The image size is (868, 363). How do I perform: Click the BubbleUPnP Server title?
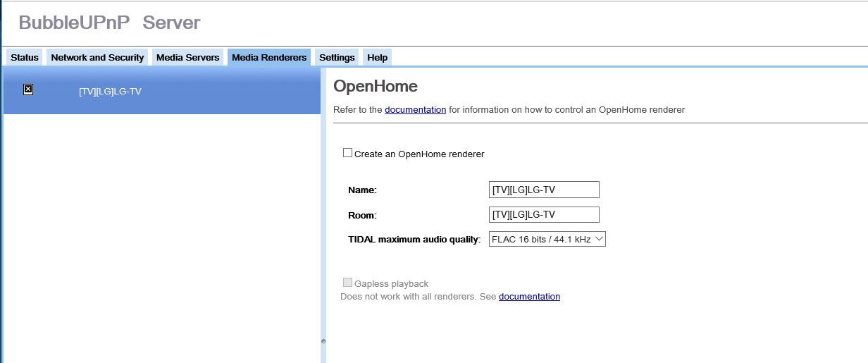(109, 23)
